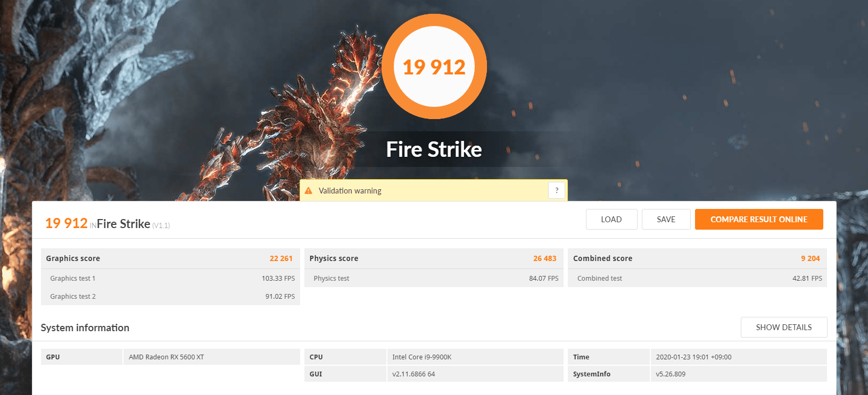Click the Fire Strike title banner
Screen dimensions: 868x395
(434, 149)
